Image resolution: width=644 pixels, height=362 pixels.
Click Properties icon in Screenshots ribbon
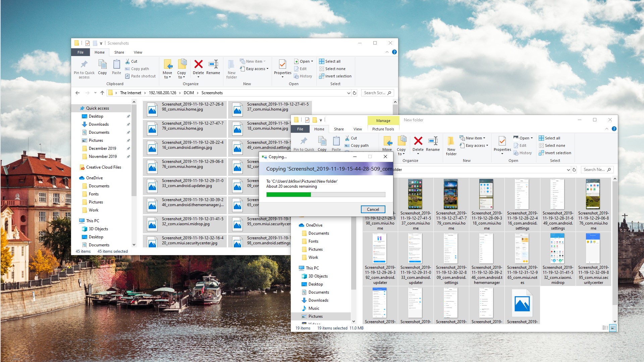(282, 65)
